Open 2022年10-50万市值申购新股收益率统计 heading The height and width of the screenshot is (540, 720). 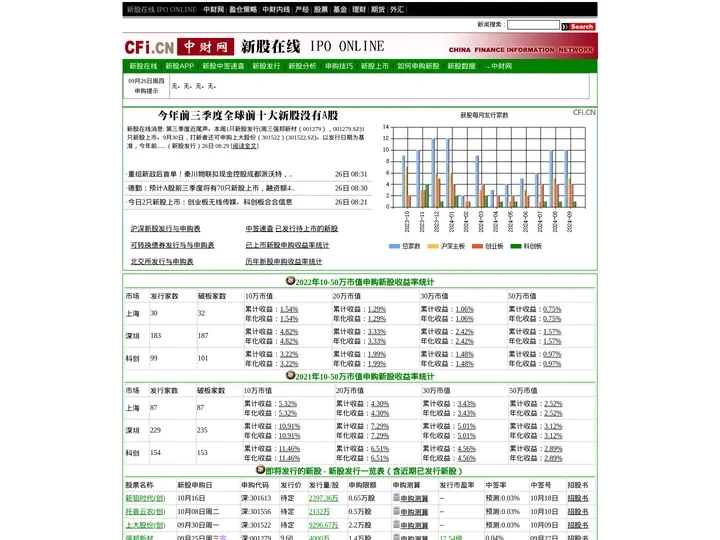coord(364,282)
